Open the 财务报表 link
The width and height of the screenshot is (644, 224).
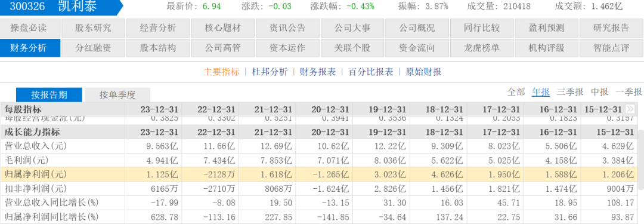318,72
